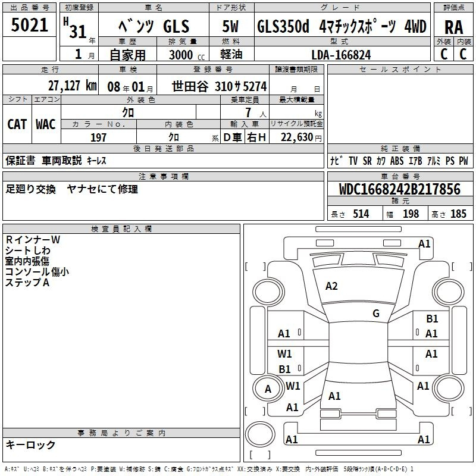Click the color number 197
476x476 pixels.
point(98,137)
